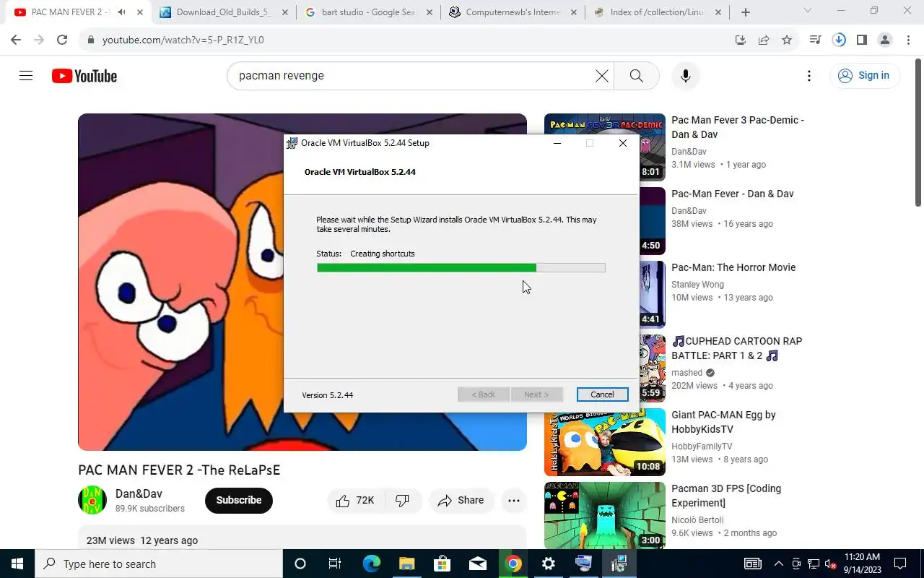Open Chrome profile icon

[x=885, y=40]
